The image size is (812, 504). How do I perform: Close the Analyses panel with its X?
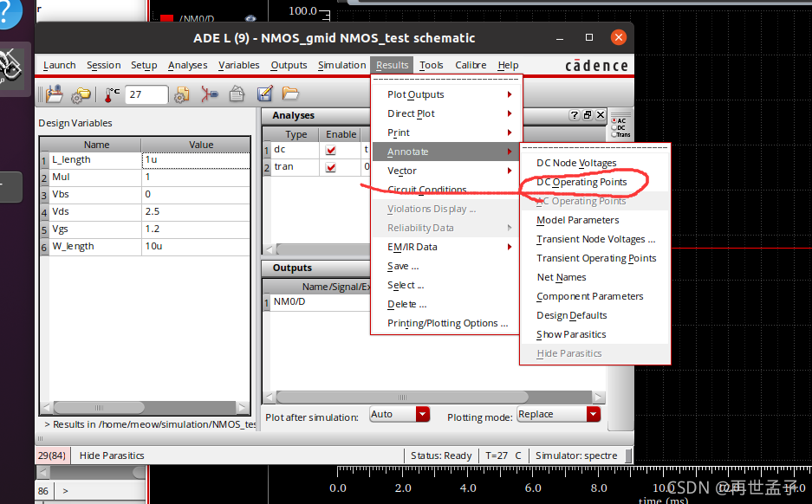tap(601, 115)
